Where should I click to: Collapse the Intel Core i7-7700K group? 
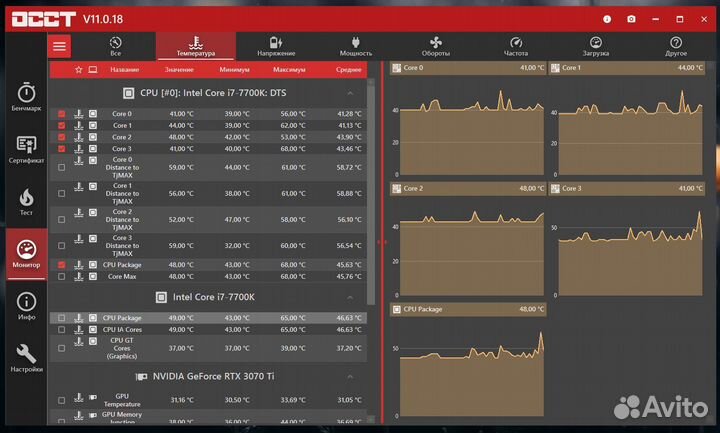click(350, 297)
